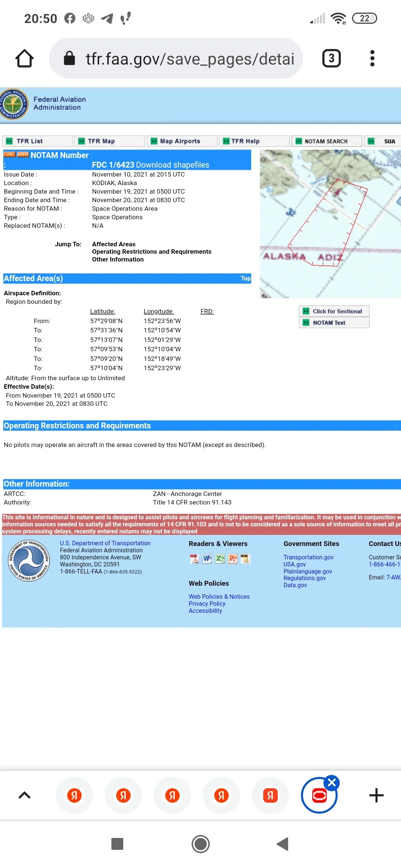The image size is (401, 868).
Task: Collapse the tab strip with the up chevron
Action: 25,795
